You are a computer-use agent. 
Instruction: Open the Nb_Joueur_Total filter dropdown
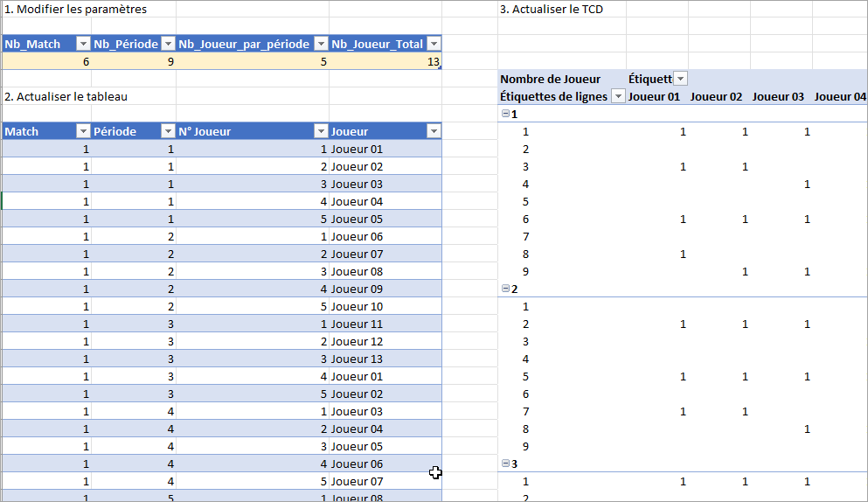click(x=434, y=44)
